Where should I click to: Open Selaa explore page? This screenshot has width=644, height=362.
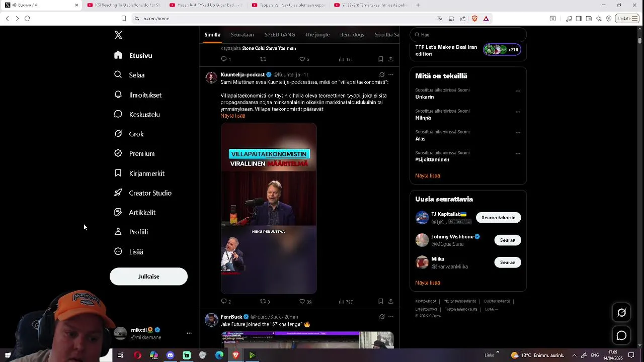click(x=129, y=75)
